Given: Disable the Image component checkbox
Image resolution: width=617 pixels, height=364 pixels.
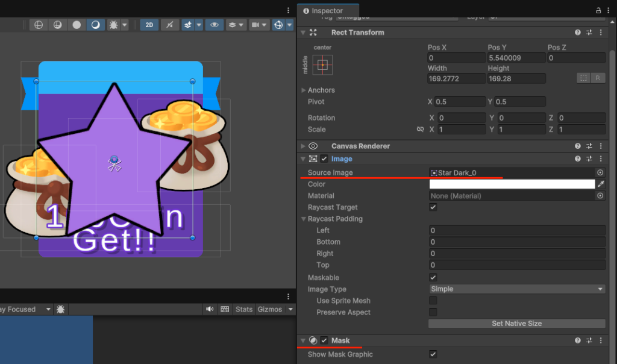Looking at the screenshot, I should pyautogui.click(x=324, y=158).
